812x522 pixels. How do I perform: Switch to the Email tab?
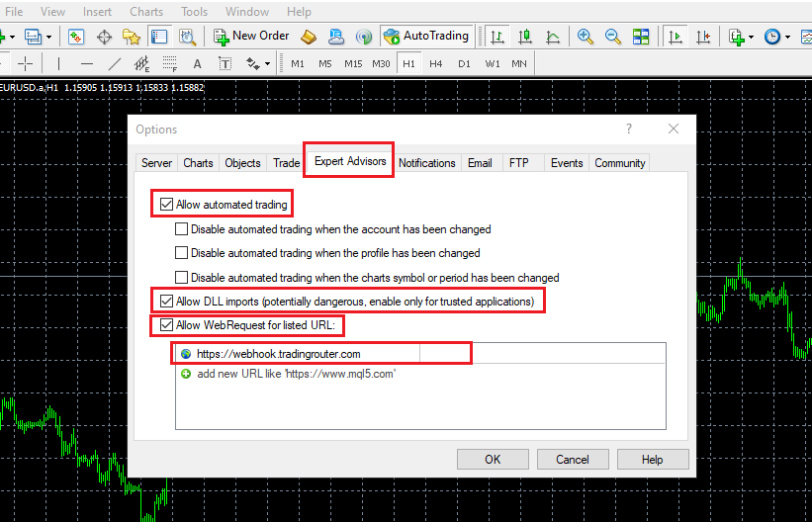click(480, 162)
